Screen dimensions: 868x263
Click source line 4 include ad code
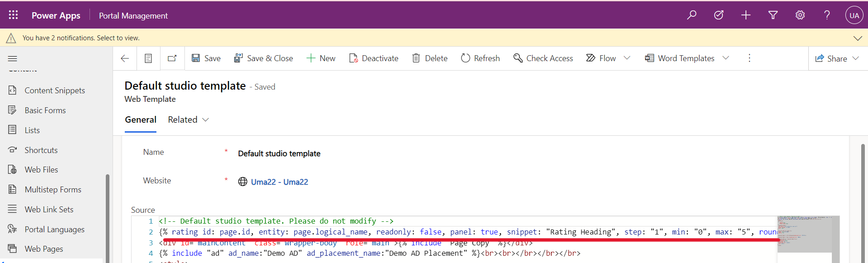369,253
